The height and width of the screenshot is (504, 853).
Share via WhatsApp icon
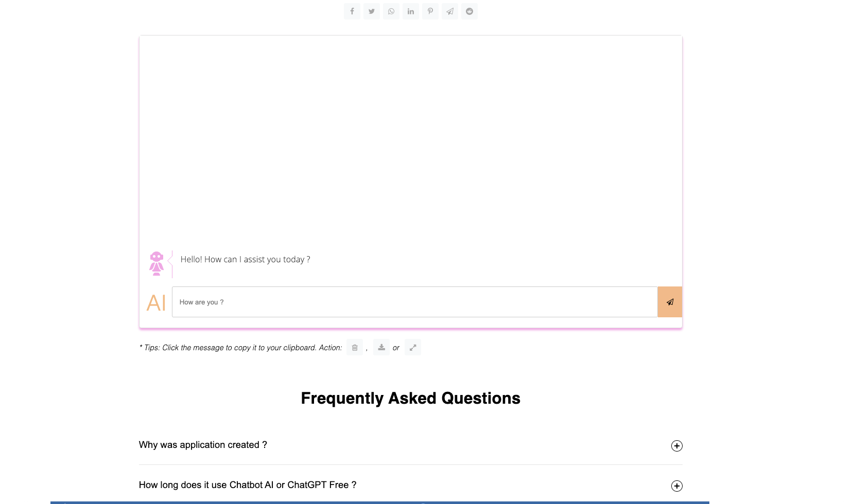[x=391, y=11]
